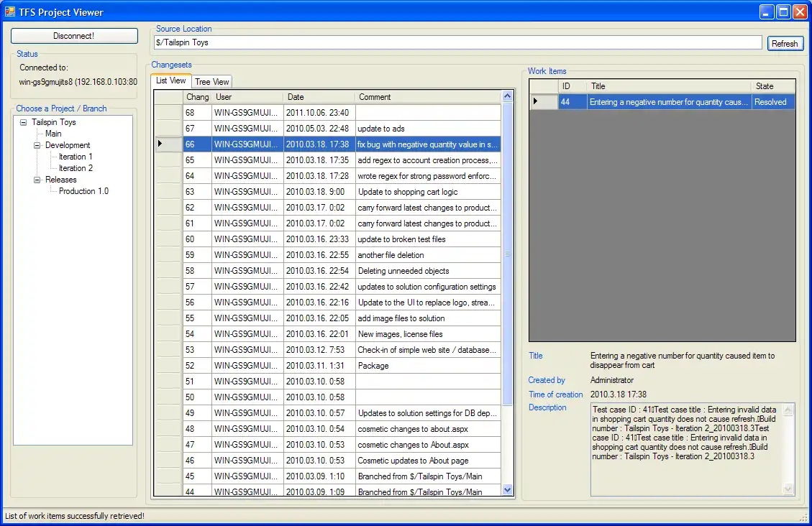Select work item 44 row

click(x=667, y=102)
